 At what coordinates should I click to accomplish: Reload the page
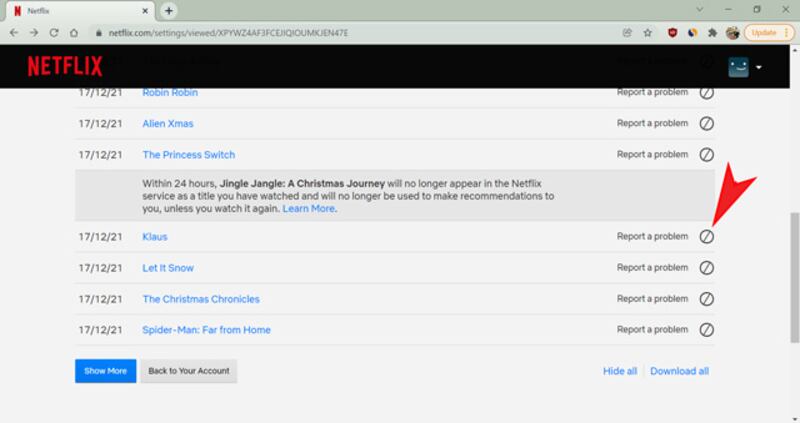click(x=57, y=32)
